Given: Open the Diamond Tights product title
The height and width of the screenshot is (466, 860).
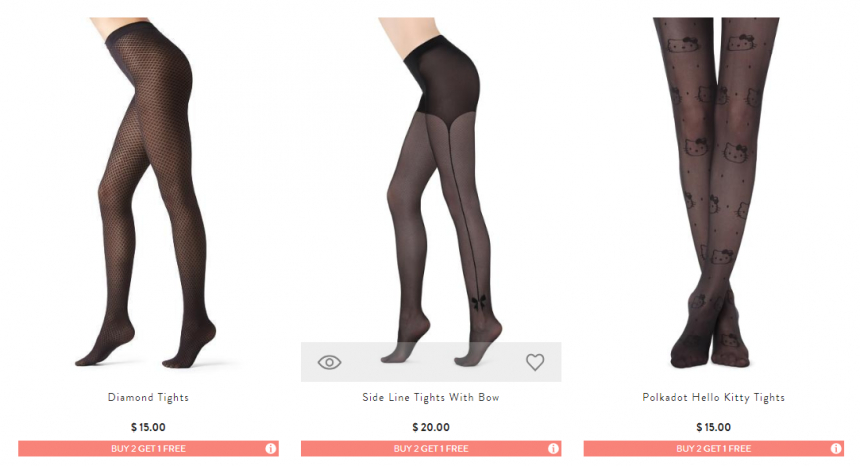Looking at the screenshot, I should [148, 397].
